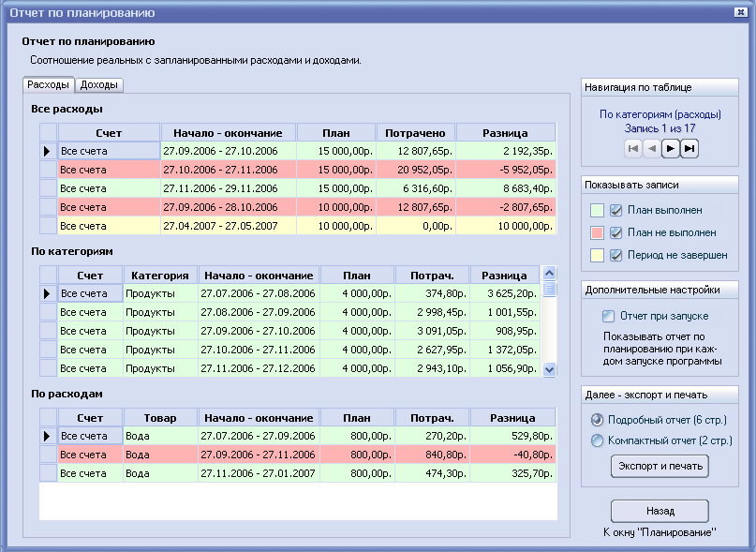
Task: Click the green План выполнен color swatch
Action: click(597, 210)
